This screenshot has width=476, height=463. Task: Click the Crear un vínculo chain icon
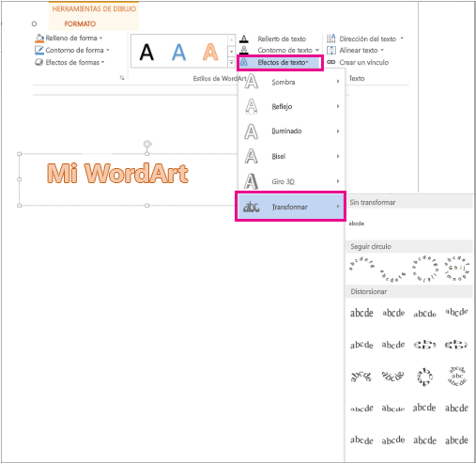331,62
